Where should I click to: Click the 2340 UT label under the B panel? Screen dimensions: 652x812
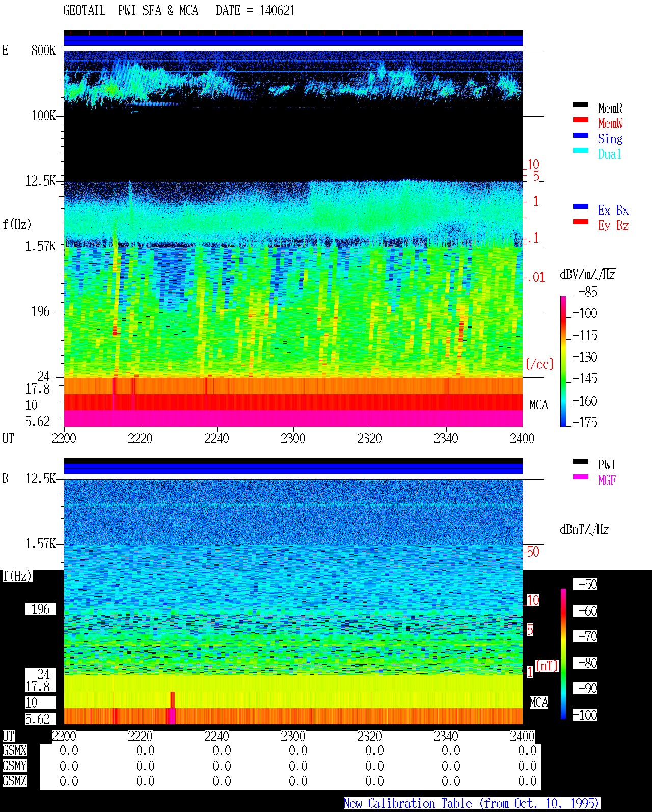446,736
